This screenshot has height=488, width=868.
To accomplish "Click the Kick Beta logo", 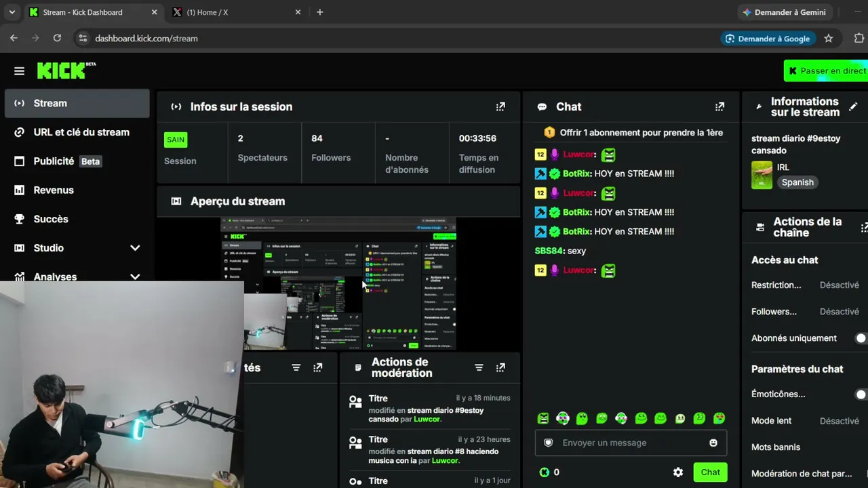I will click(x=66, y=70).
